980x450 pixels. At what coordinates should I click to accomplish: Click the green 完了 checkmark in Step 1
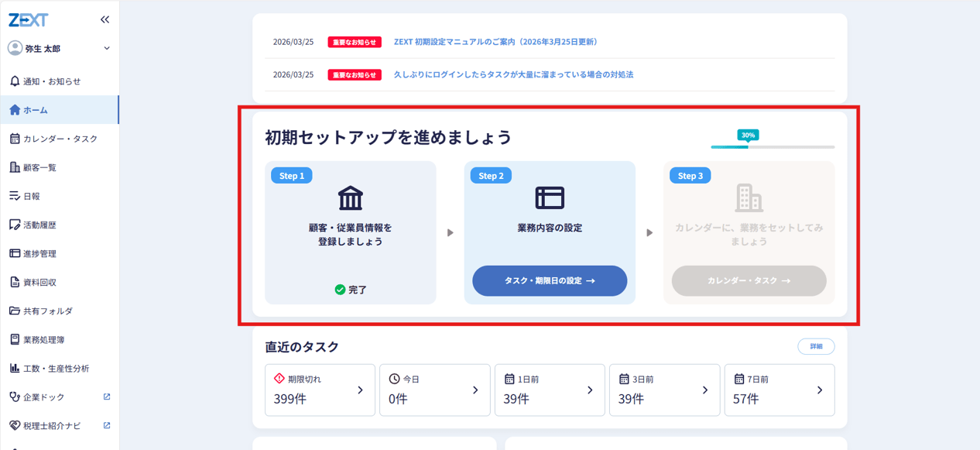point(340,290)
